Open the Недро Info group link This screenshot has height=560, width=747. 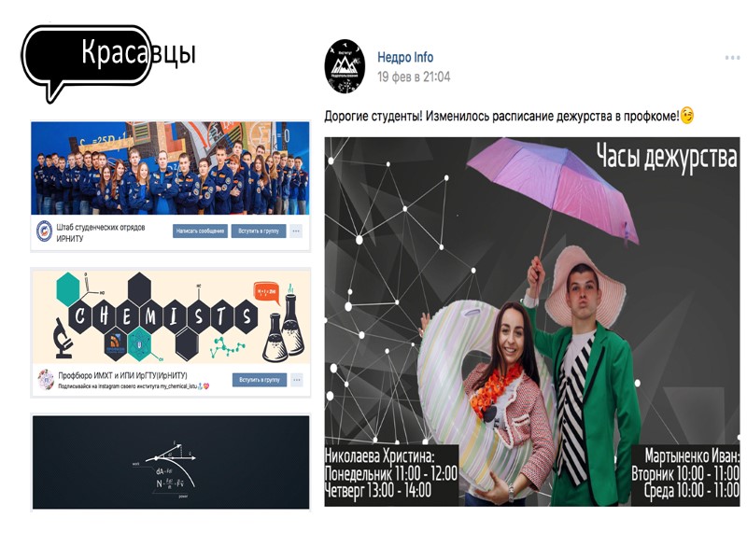pos(405,57)
